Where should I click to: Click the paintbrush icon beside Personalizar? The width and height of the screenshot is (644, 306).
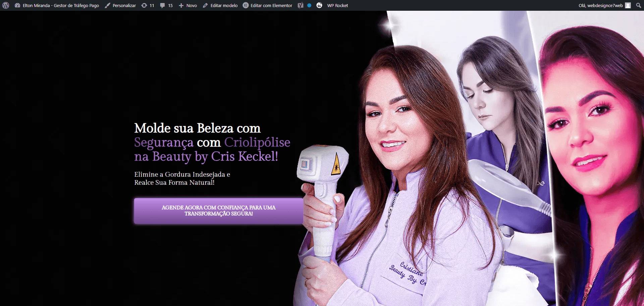tap(107, 5)
